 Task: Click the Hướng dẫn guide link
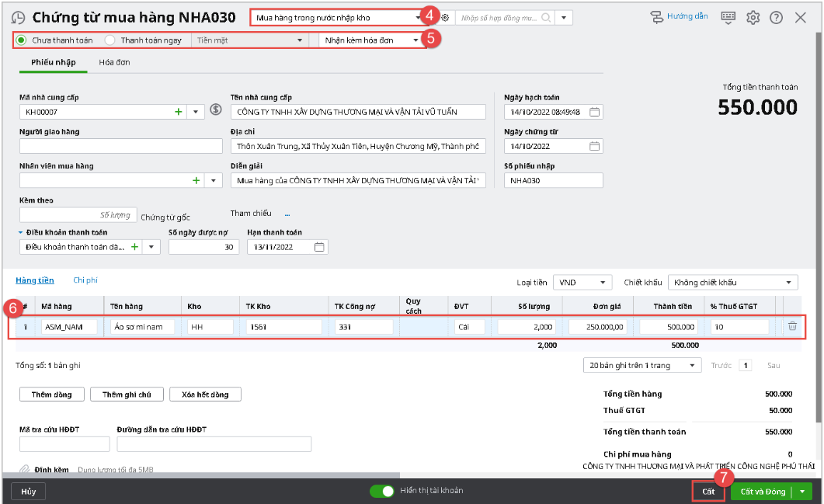680,16
